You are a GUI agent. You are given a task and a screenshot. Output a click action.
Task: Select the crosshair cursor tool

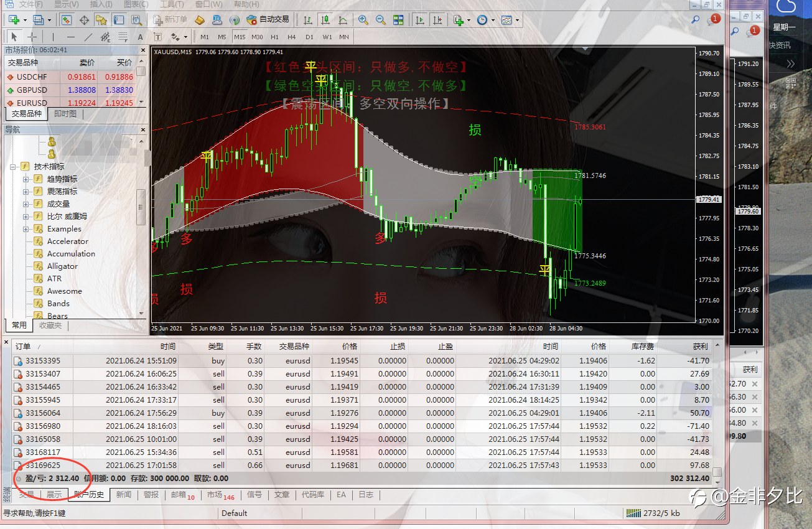pyautogui.click(x=32, y=37)
